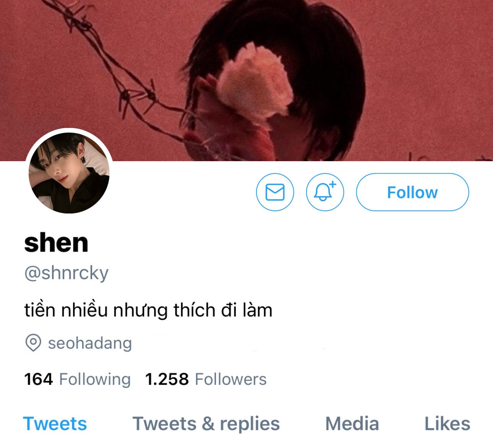Click the seohadang location text
This screenshot has height=448, width=493.
pos(90,343)
